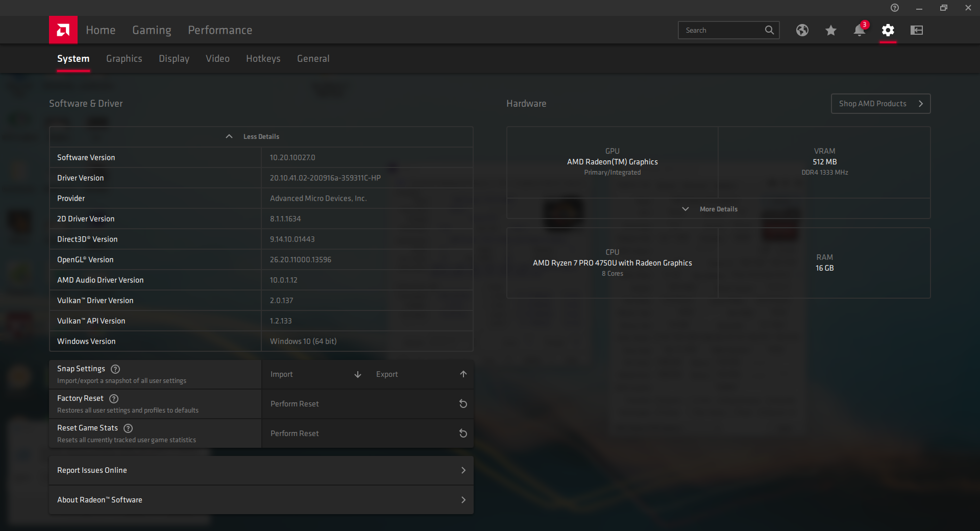Open favorites star icon
The image size is (980, 531).
[x=830, y=31]
